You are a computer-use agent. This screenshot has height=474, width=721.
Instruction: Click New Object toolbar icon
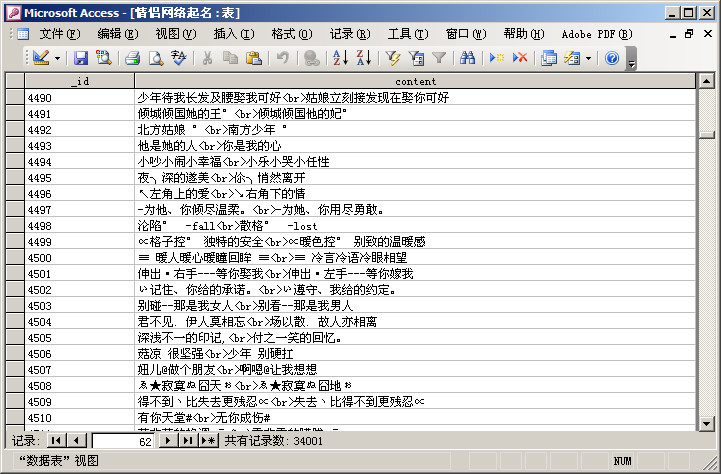click(572, 58)
